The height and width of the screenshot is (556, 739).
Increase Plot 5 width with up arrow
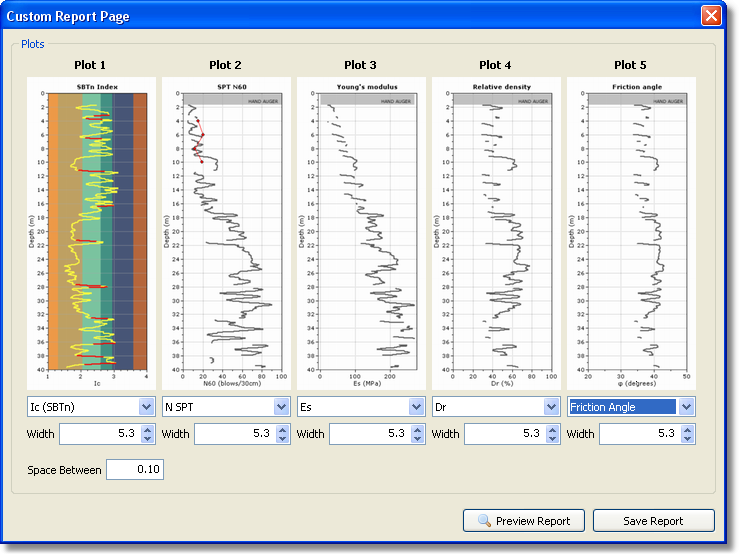(x=687, y=429)
